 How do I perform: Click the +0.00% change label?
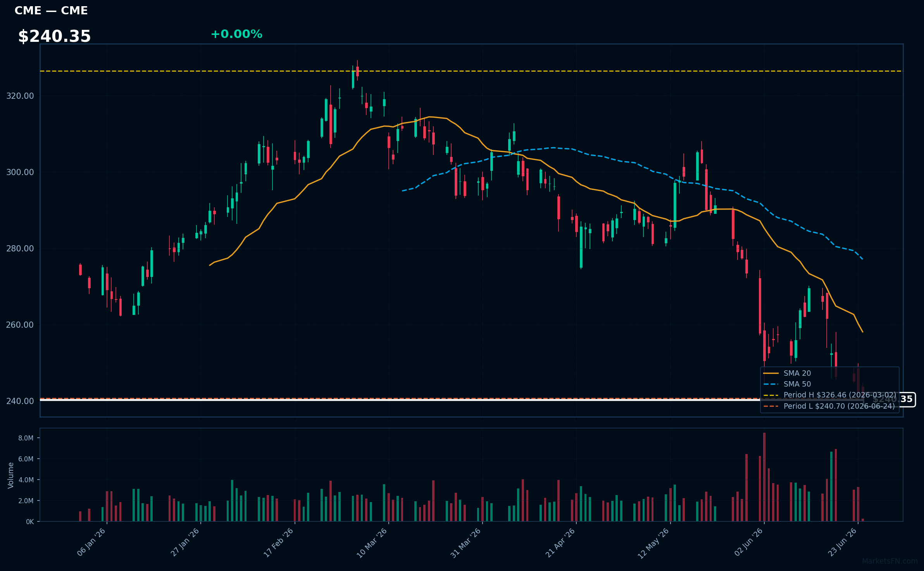coord(236,34)
